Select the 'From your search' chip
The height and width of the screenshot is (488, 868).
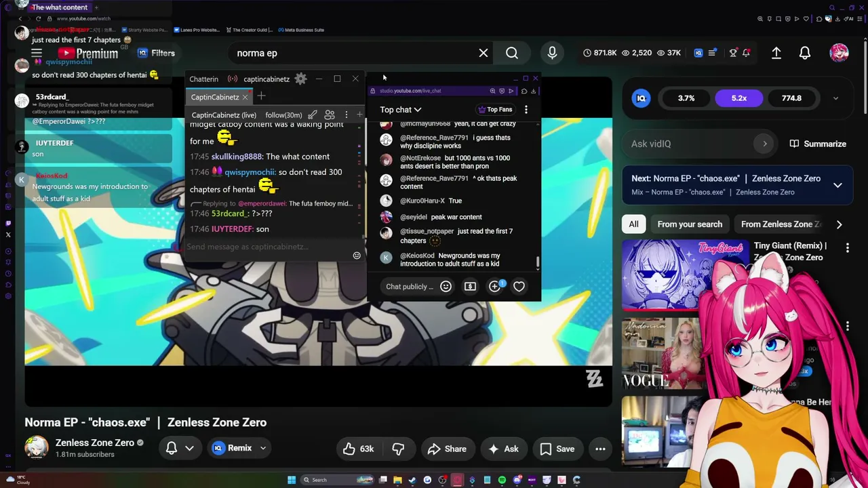(x=690, y=224)
